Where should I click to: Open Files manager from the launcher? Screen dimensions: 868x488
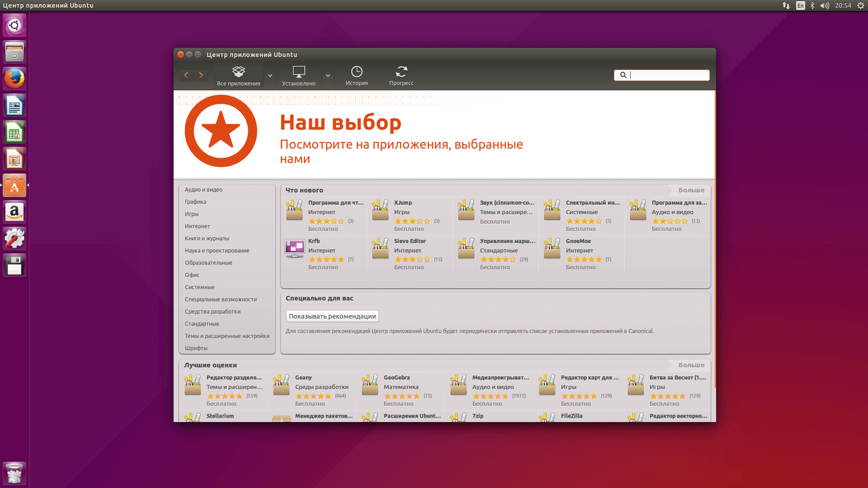pyautogui.click(x=14, y=52)
